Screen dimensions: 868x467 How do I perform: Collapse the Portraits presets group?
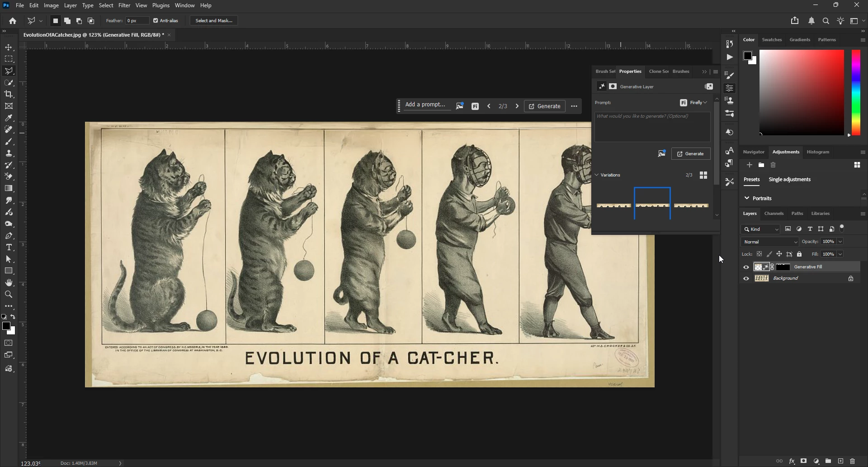point(747,198)
